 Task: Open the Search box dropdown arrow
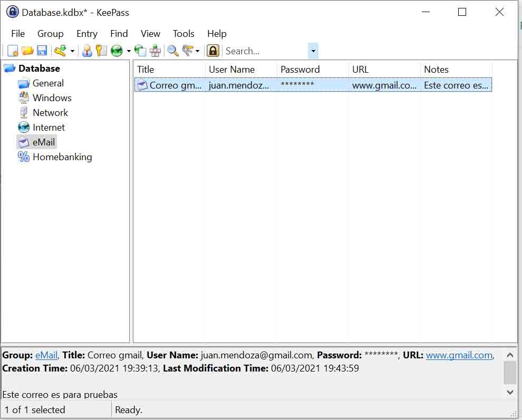click(x=313, y=51)
